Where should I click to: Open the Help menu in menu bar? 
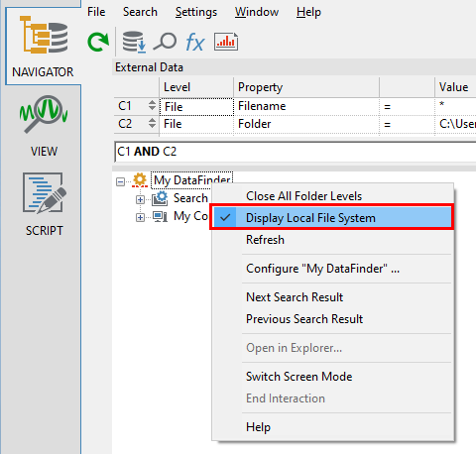point(308,12)
